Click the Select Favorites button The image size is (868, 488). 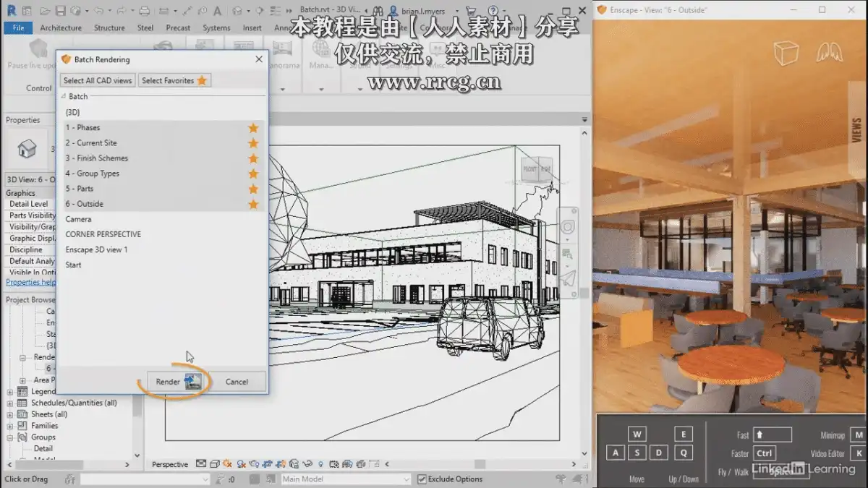174,80
